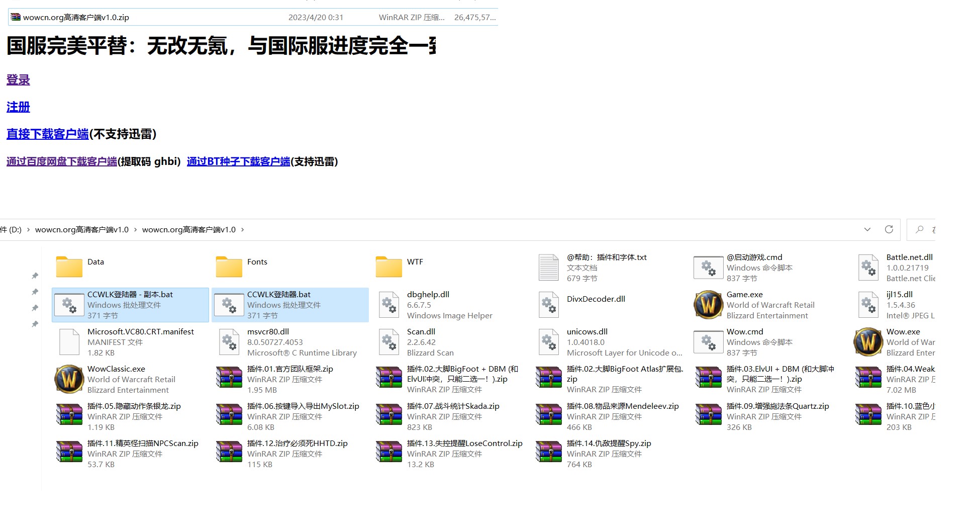Open wowcn.org高清客户端v1.0.zip at the top
This screenshot has width=980, height=528.
(x=76, y=17)
